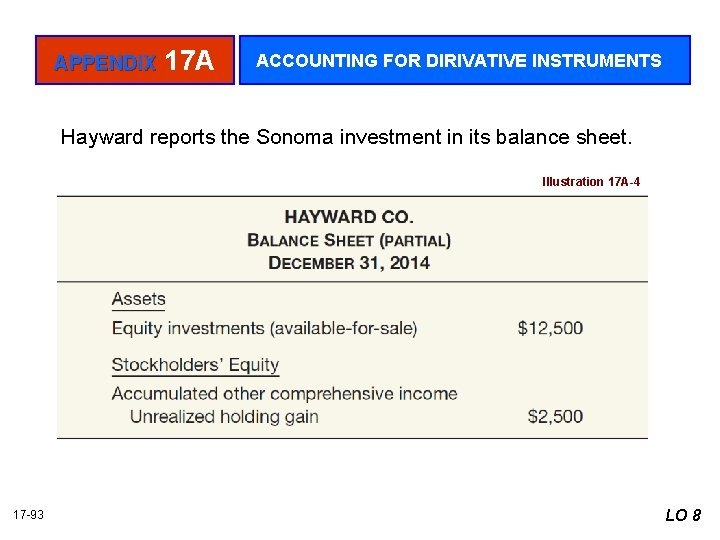720x540 pixels.
Task: Click the Illustration 17A-4 caption
Action: tap(590, 182)
